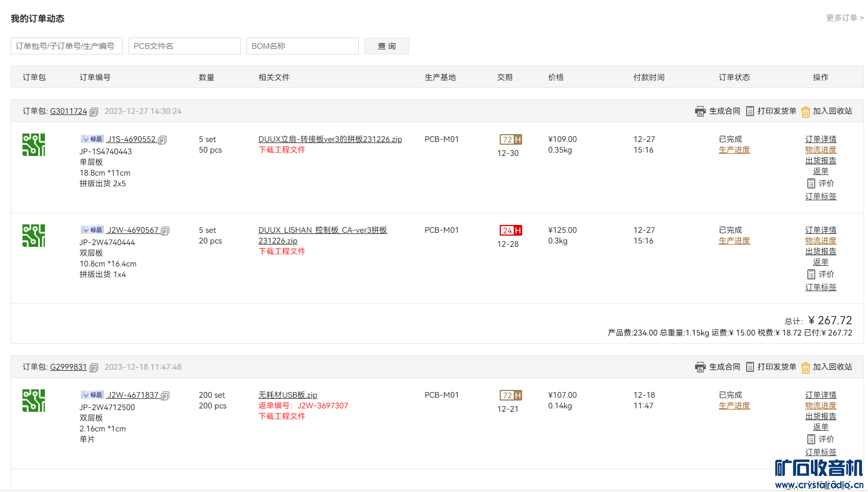Copy order package number G2999831
The width and height of the screenshot is (868, 492).
(94, 367)
